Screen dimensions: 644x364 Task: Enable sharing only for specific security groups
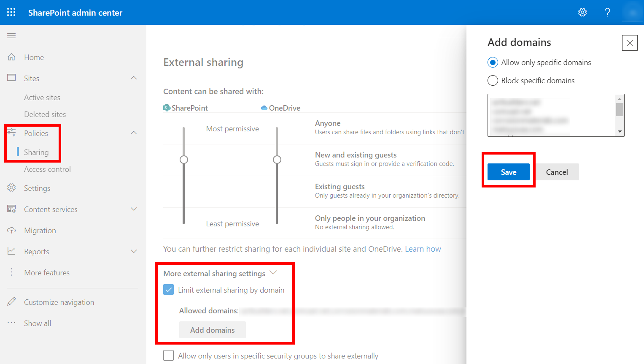[x=168, y=355]
